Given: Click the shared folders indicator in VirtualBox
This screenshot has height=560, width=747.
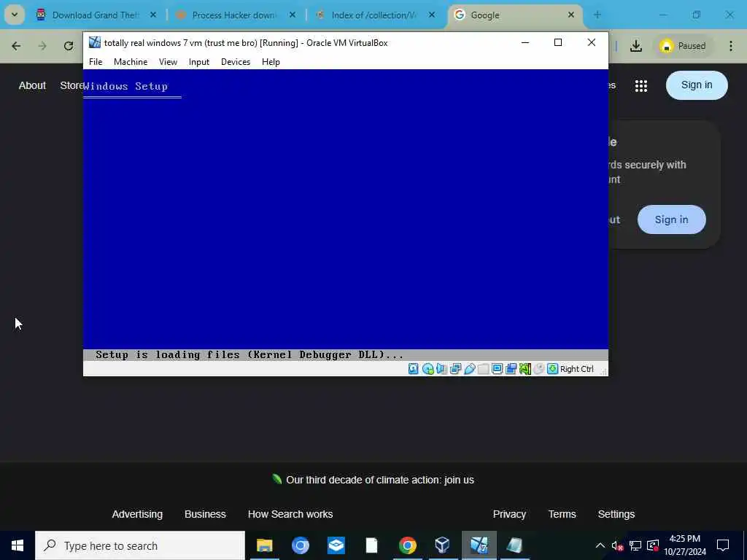Looking at the screenshot, I should pyautogui.click(x=483, y=369).
